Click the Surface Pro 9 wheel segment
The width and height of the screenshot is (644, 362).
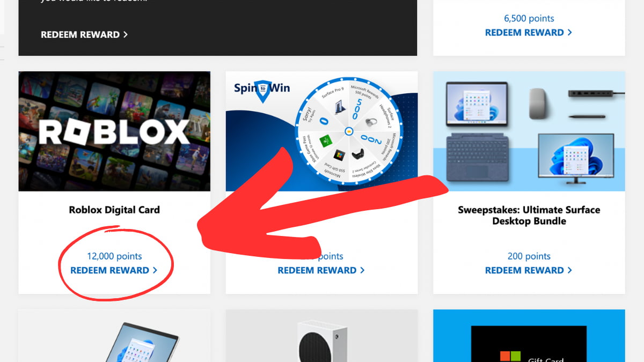click(x=335, y=103)
